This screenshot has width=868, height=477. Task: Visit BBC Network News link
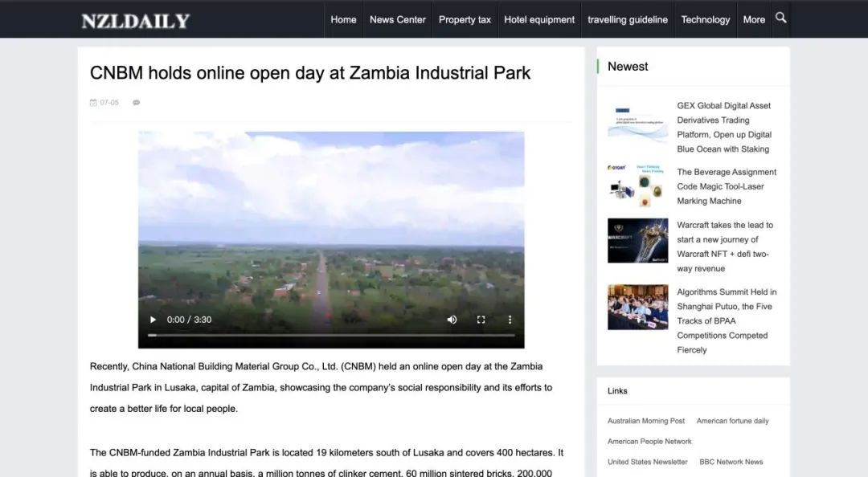pos(731,462)
